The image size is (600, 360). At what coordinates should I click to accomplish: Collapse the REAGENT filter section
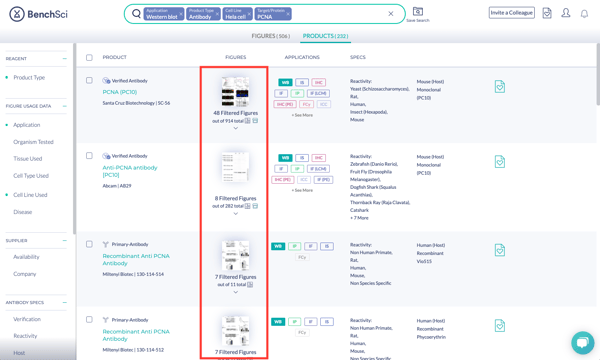(x=65, y=59)
